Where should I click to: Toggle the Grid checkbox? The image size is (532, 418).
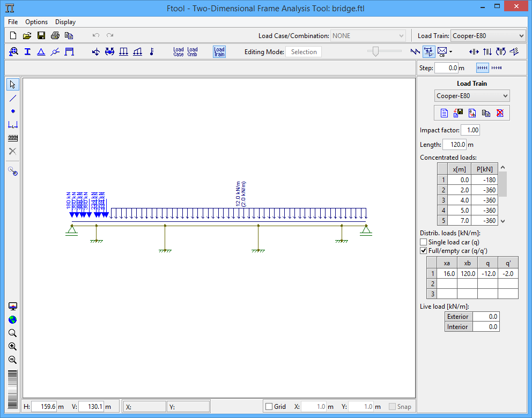pos(269,406)
